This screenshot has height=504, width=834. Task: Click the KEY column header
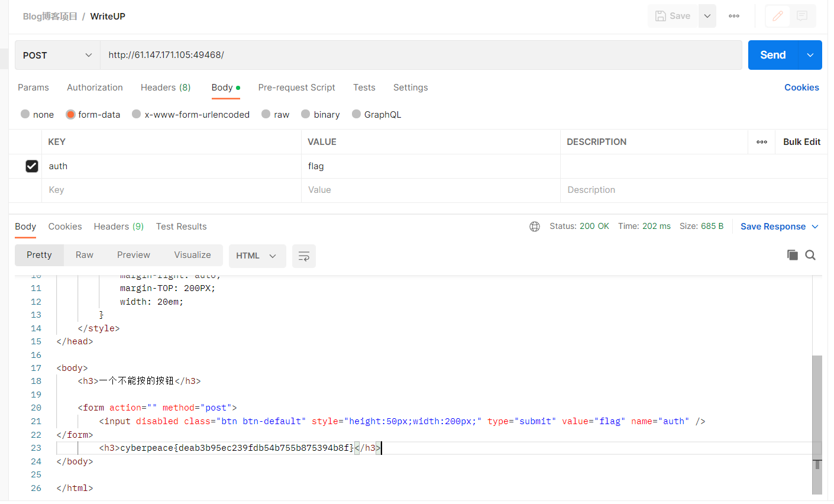[57, 142]
